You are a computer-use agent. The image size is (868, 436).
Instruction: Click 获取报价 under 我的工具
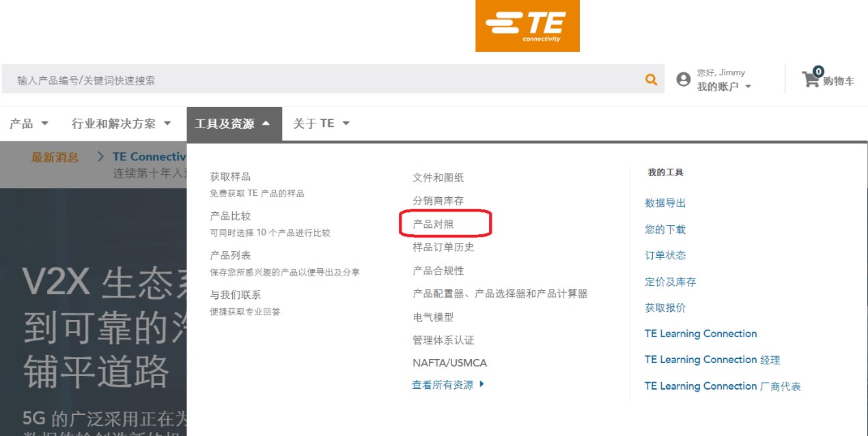point(665,308)
